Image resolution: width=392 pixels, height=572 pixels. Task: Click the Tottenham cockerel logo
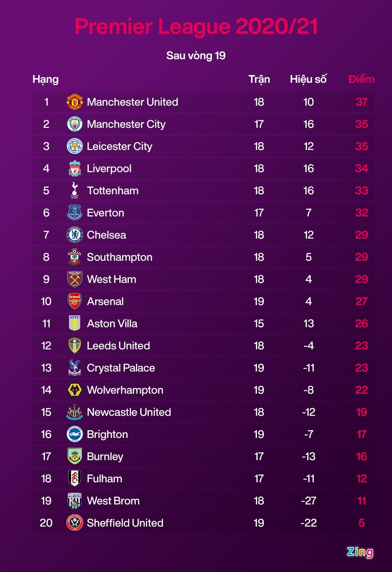[x=74, y=190]
